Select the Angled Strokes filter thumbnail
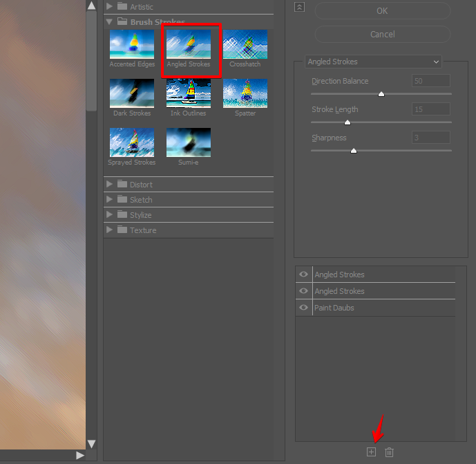The image size is (476, 464). (189, 44)
